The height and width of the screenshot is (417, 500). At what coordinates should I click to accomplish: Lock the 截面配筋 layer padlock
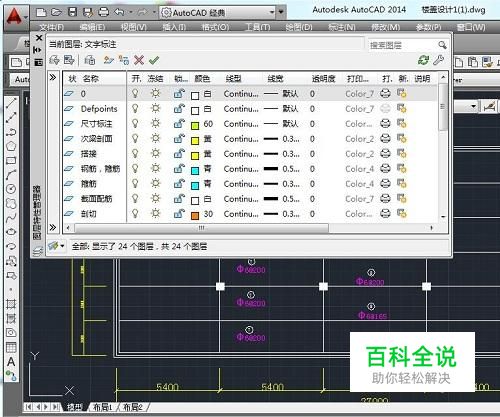click(x=179, y=199)
